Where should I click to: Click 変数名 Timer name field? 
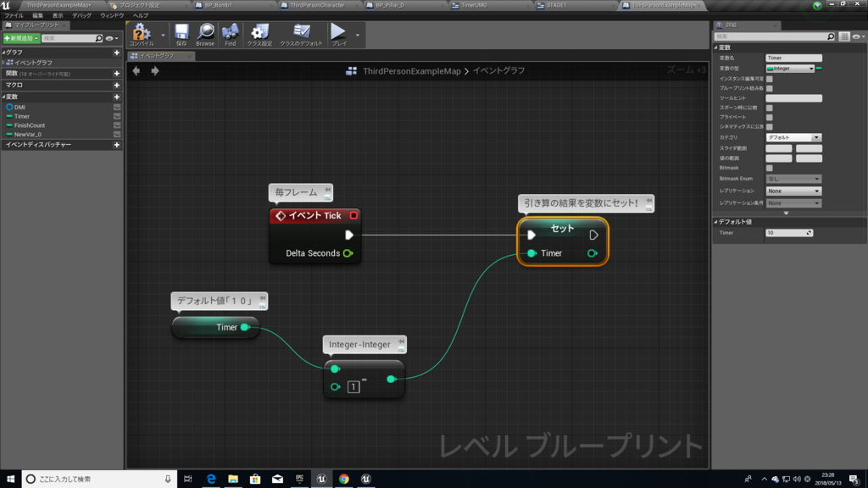coord(793,58)
